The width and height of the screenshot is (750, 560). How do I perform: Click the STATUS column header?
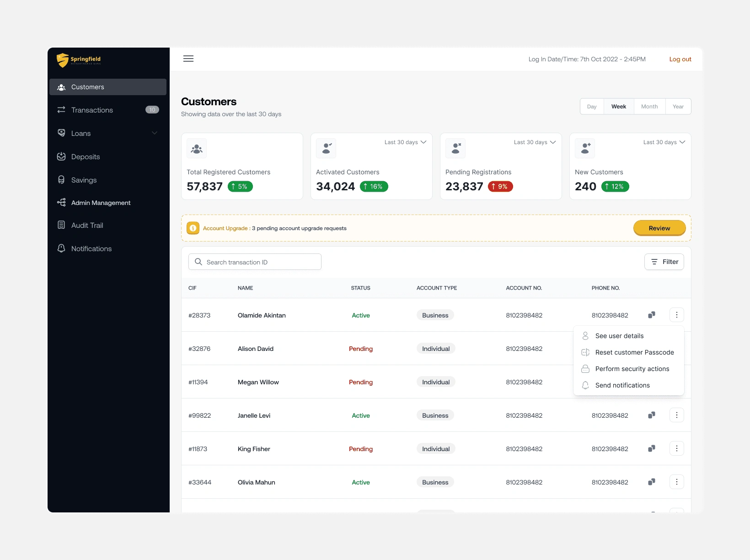(360, 288)
